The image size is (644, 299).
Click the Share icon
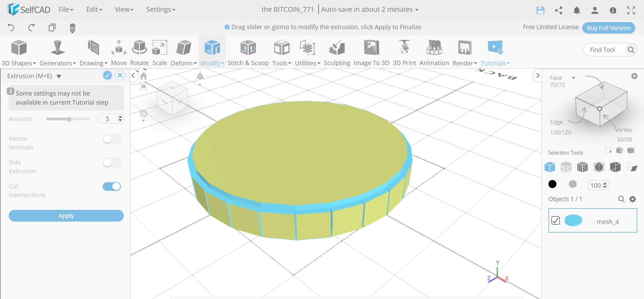click(558, 10)
